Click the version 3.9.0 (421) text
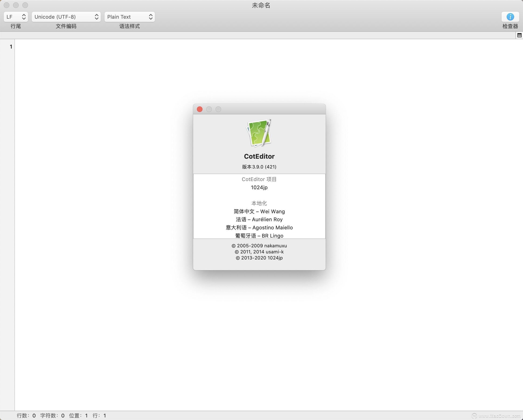523x420 pixels. tap(259, 167)
